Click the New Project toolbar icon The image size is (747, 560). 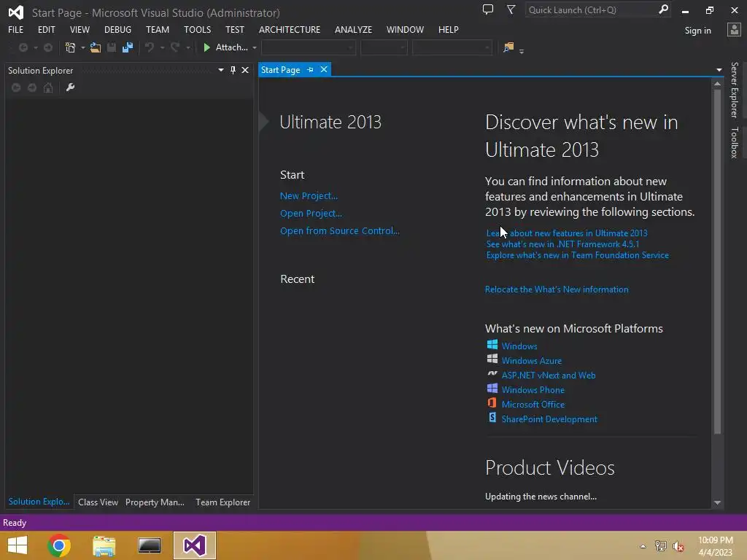tap(71, 47)
